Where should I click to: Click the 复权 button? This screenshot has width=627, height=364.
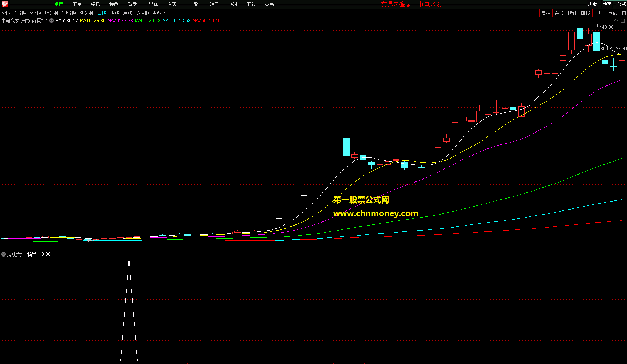[546, 13]
